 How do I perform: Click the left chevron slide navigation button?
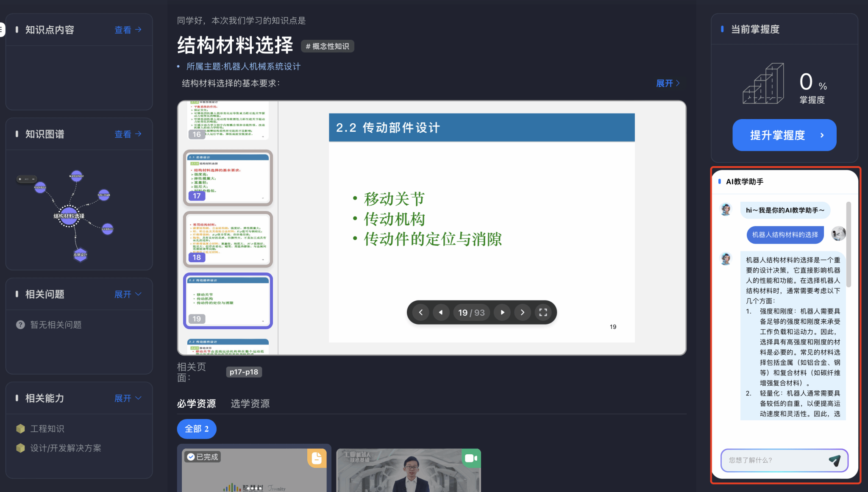[420, 312]
